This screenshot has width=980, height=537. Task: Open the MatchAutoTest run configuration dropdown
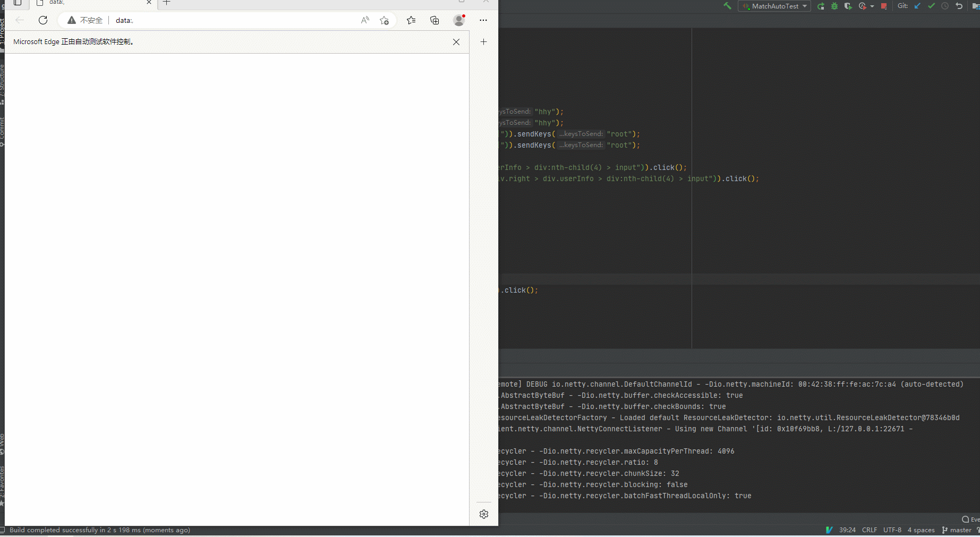click(774, 6)
